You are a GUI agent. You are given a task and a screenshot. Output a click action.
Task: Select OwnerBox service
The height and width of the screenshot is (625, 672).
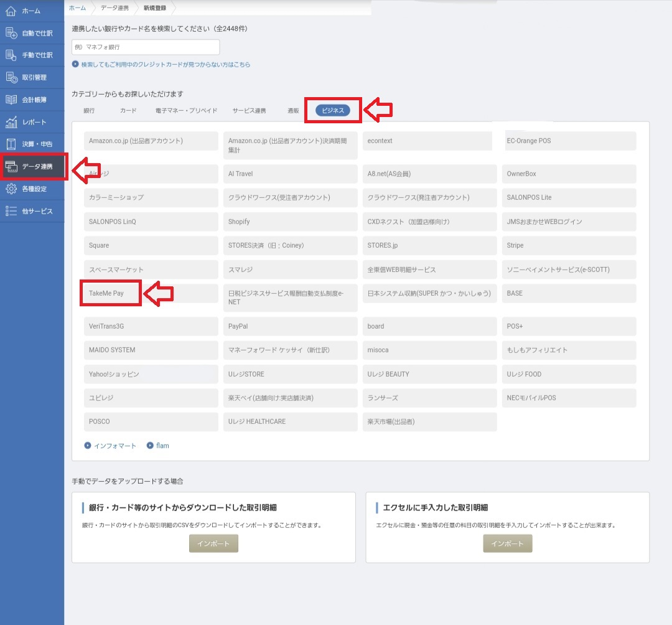click(569, 174)
